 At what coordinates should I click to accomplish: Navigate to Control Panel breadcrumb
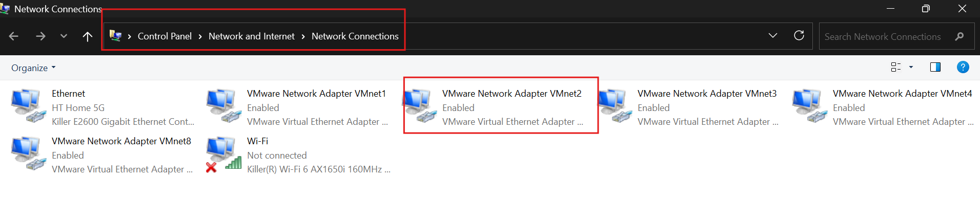coord(165,36)
